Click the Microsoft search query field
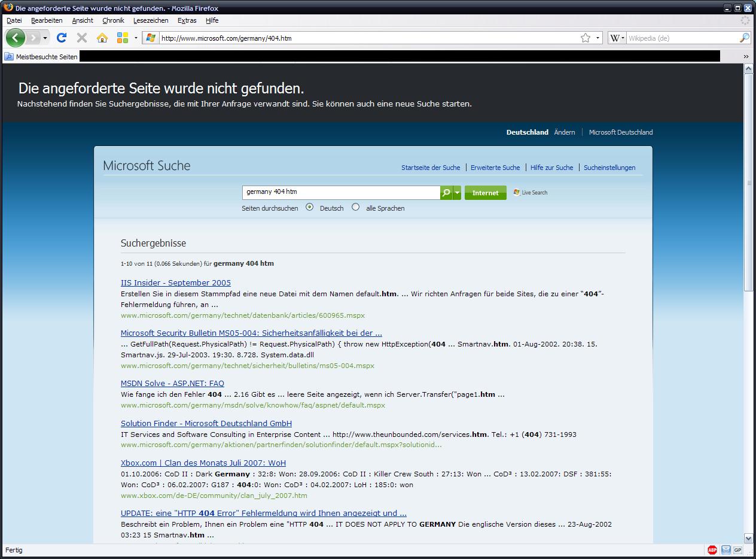The height and width of the screenshot is (559, 756). point(341,192)
